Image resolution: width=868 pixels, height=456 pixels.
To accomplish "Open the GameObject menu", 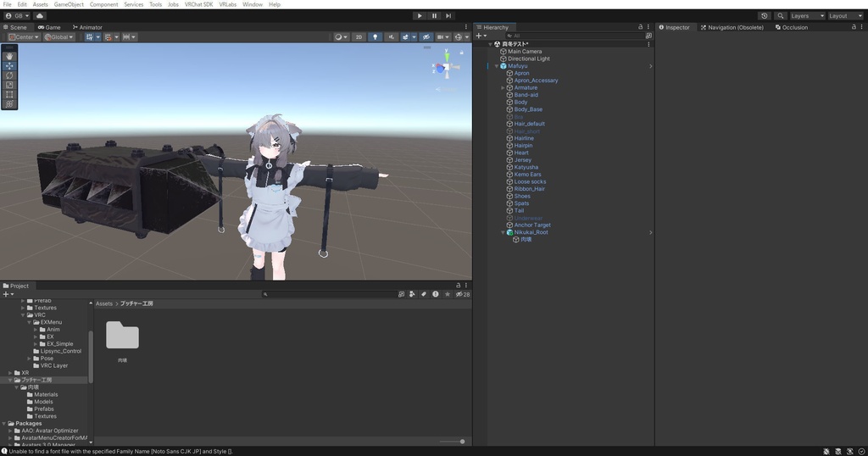I will click(69, 4).
